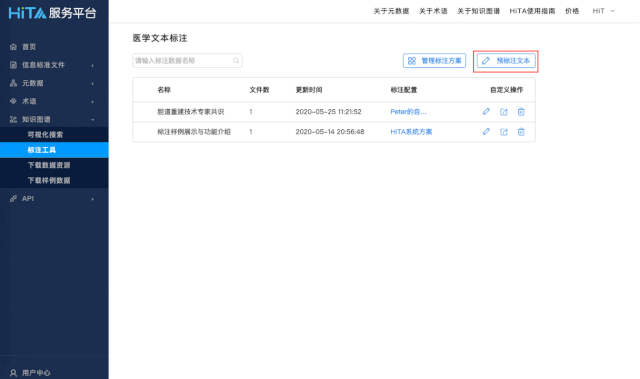
Task: Collapse the 知识图谱 sidebar arrow
Action: click(93, 120)
